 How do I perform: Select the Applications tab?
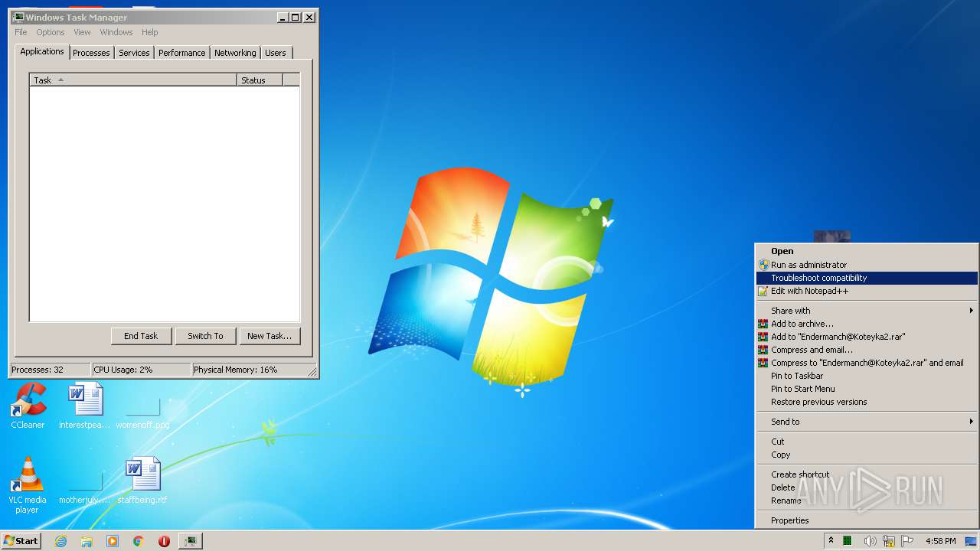(42, 51)
